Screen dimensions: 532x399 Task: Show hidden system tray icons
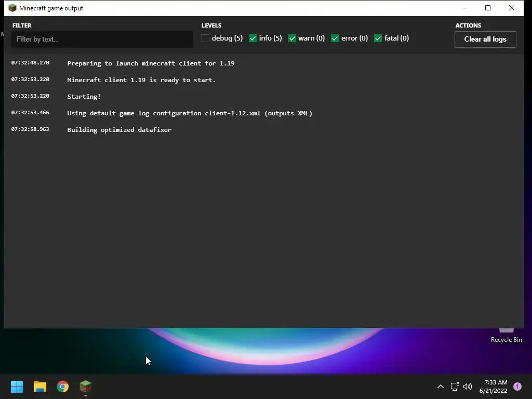[441, 387]
